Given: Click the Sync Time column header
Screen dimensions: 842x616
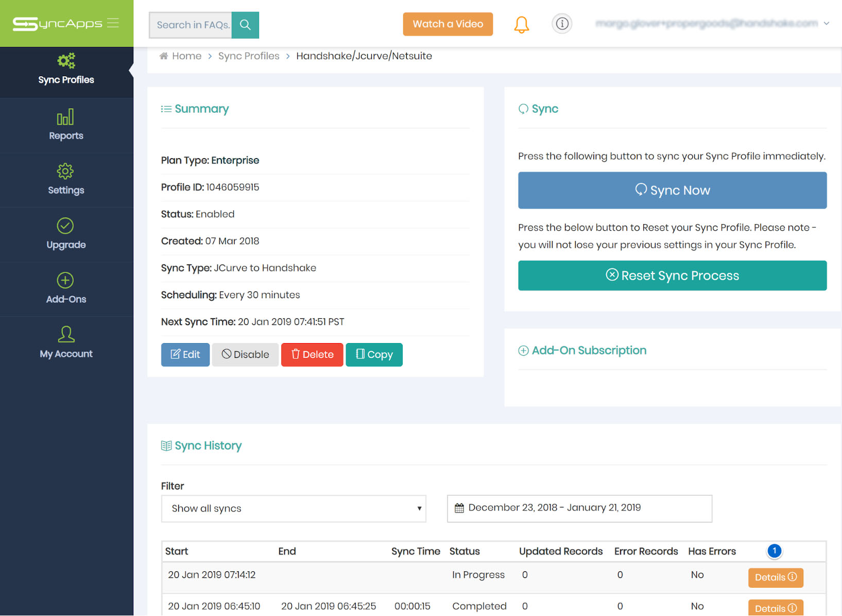Looking at the screenshot, I should pyautogui.click(x=416, y=551).
